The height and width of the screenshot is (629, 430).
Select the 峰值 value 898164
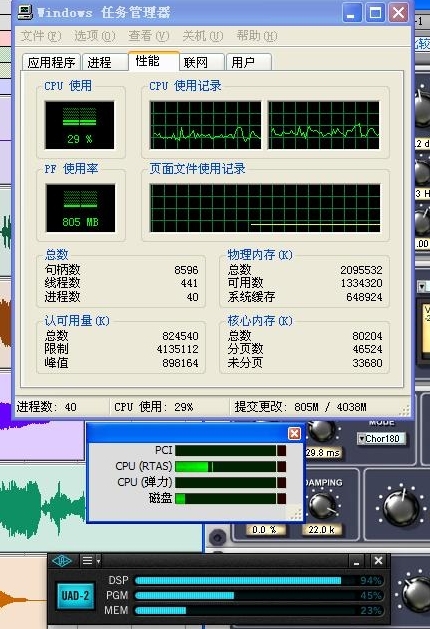(180, 363)
